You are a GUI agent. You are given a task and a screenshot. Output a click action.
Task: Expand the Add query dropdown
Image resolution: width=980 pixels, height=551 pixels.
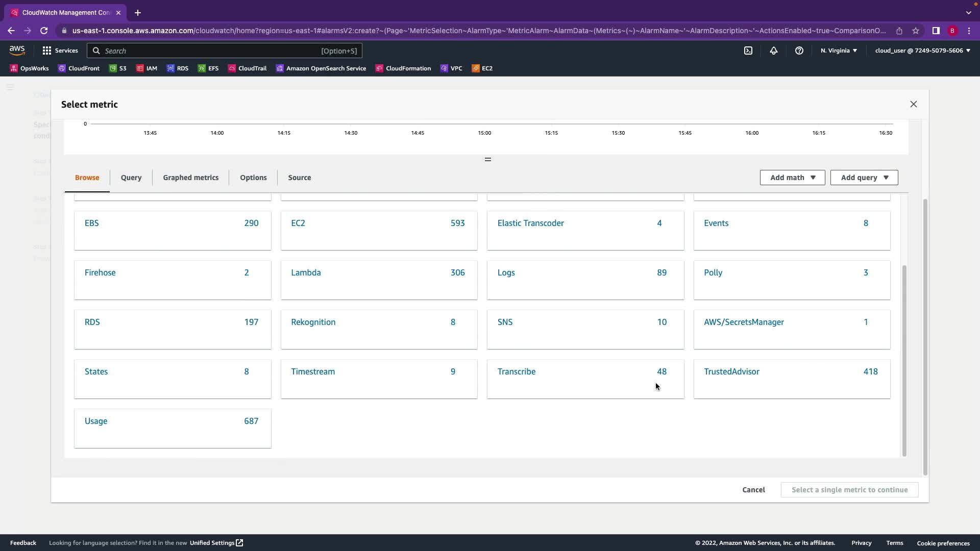(x=864, y=178)
